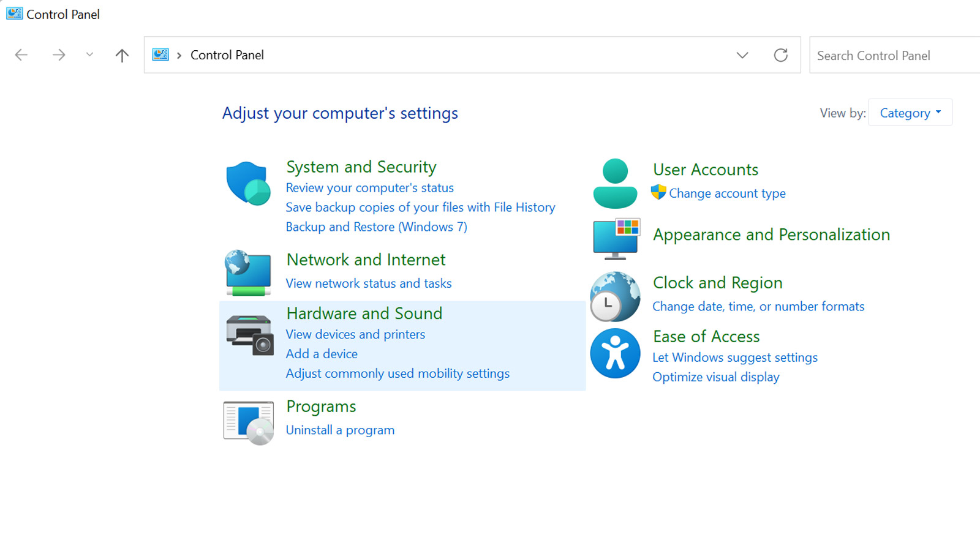Click the Clock and Region globe icon
Viewport: 980px width, 551px height.
click(615, 296)
